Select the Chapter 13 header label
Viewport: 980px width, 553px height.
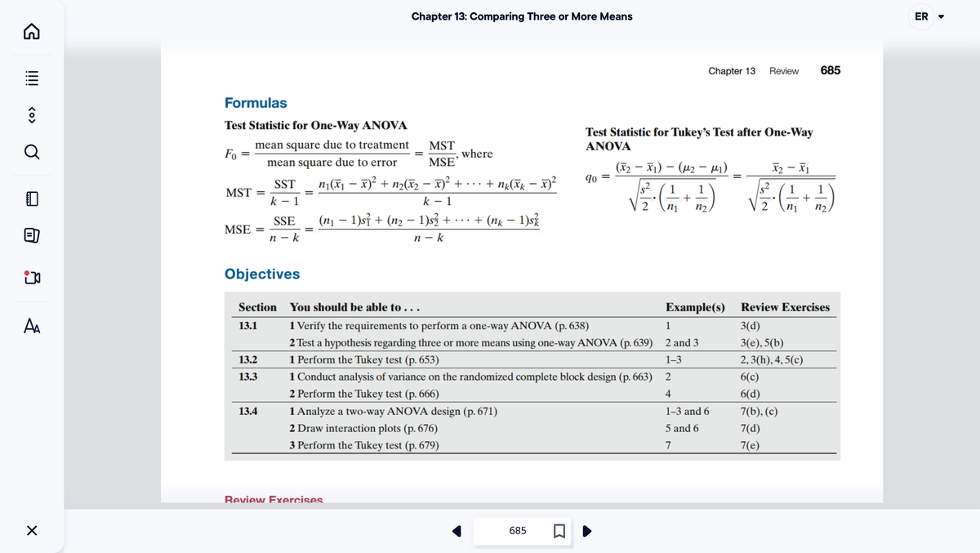pyautogui.click(x=733, y=71)
